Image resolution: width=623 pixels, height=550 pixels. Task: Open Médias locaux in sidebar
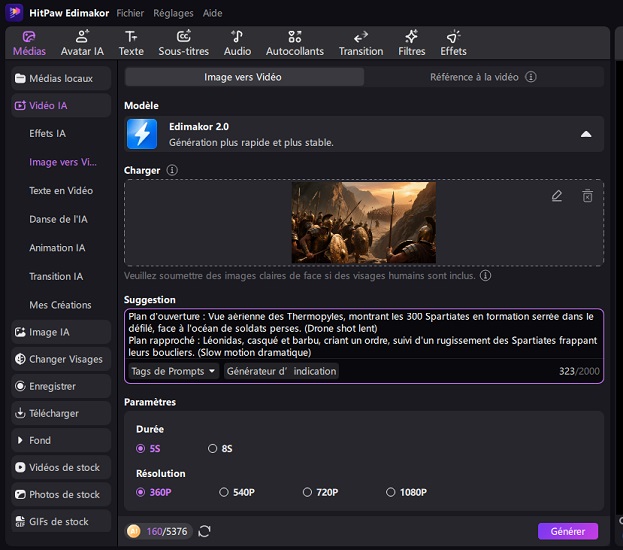(61, 78)
